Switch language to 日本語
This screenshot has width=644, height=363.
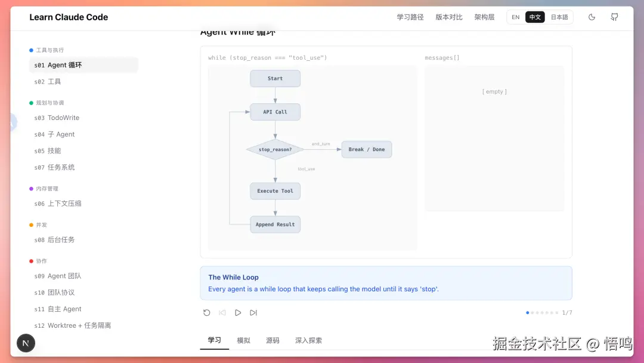(x=559, y=17)
